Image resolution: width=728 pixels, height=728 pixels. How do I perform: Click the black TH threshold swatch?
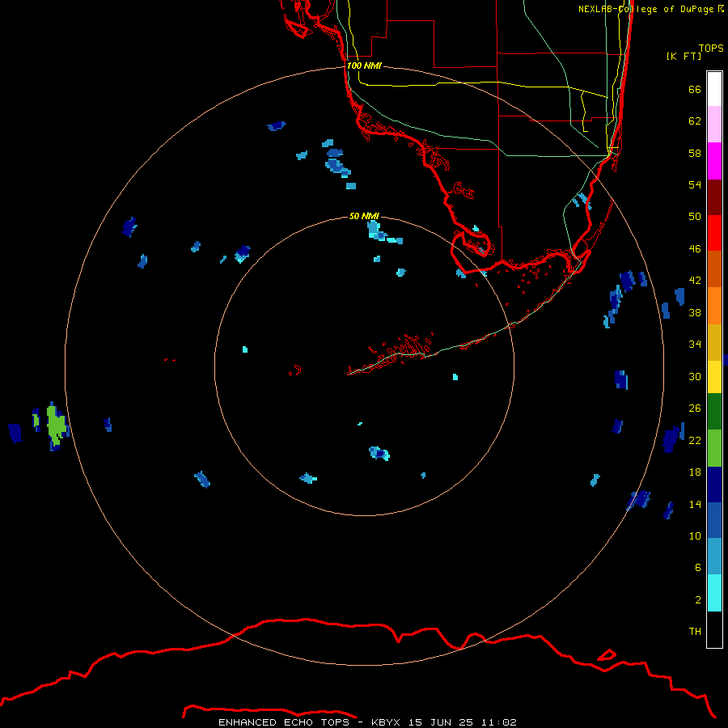[x=714, y=629]
